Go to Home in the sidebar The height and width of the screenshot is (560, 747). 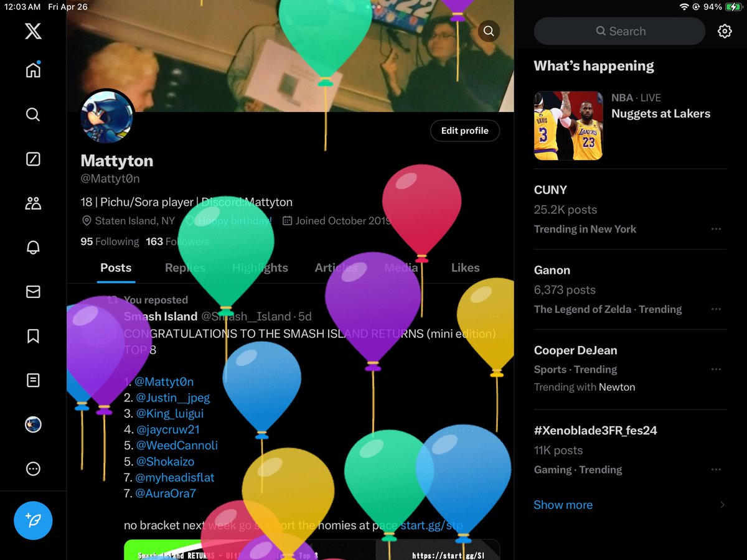[33, 69]
